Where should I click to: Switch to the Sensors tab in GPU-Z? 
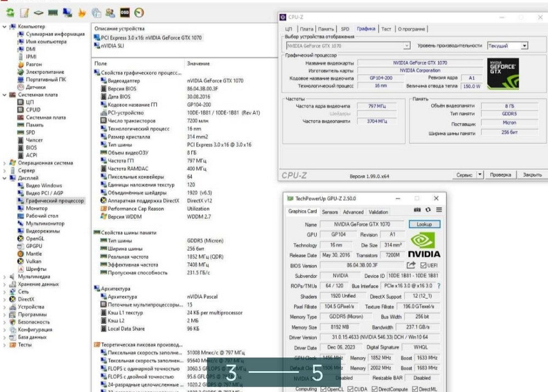(x=330, y=212)
